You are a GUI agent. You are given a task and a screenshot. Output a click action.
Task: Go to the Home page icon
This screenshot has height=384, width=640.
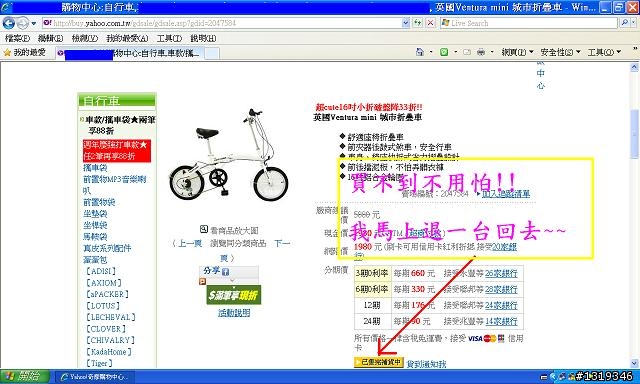[420, 52]
